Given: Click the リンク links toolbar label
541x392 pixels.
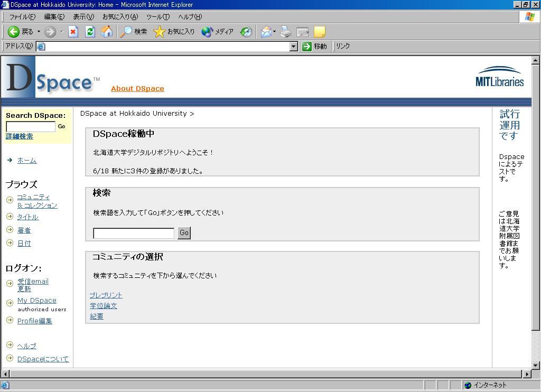Looking at the screenshot, I should pos(343,46).
